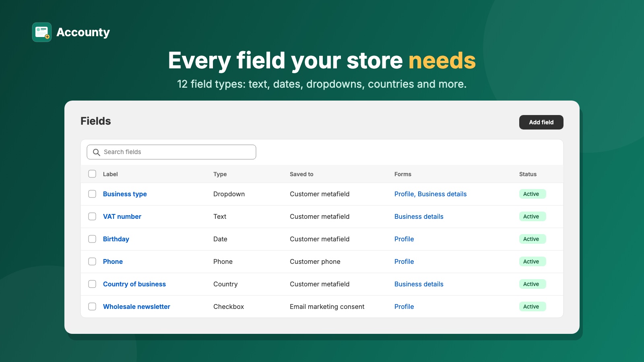Click Active status badge for Birthday
This screenshot has width=644, height=362.
coord(533,239)
